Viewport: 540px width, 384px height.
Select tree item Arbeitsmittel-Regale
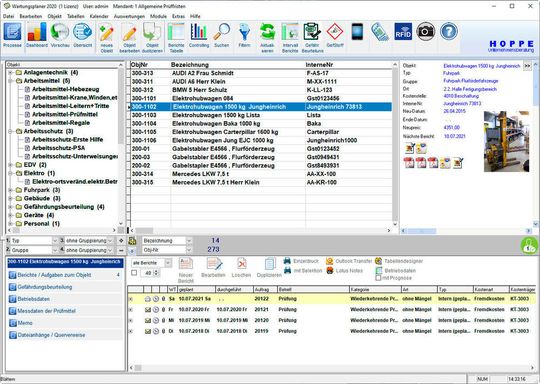(61, 123)
